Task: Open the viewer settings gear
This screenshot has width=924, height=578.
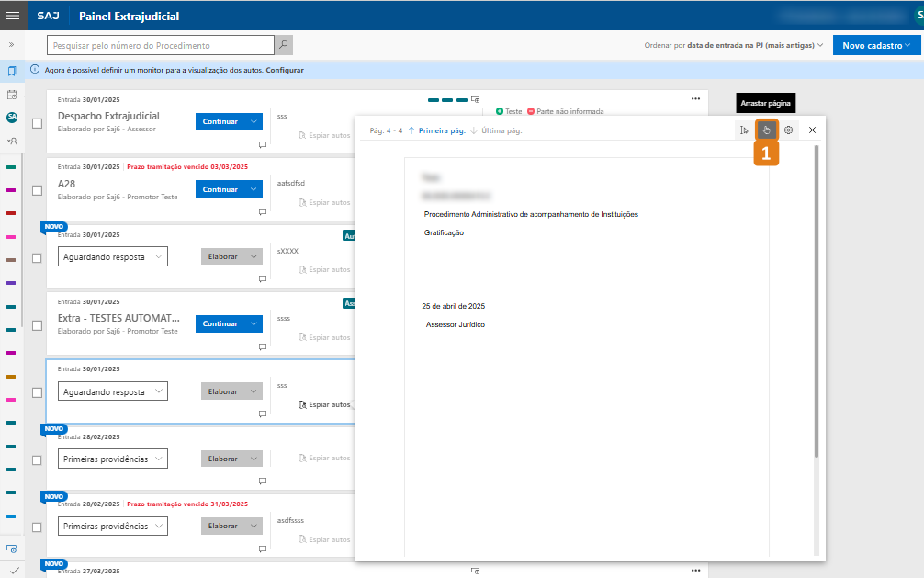Action: (788, 130)
